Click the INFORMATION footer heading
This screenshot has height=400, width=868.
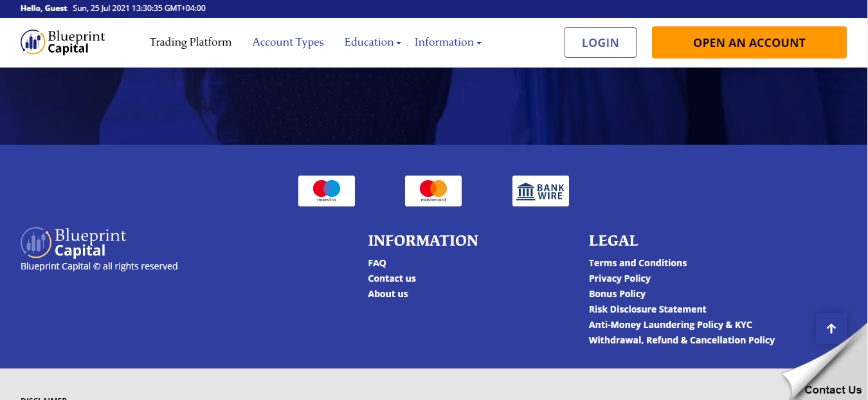(423, 241)
